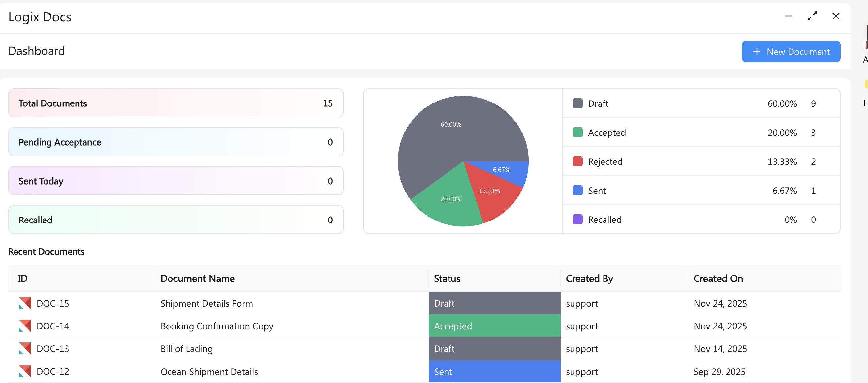Click the green Accepted legend swatch
The height and width of the screenshot is (383, 868).
click(577, 133)
